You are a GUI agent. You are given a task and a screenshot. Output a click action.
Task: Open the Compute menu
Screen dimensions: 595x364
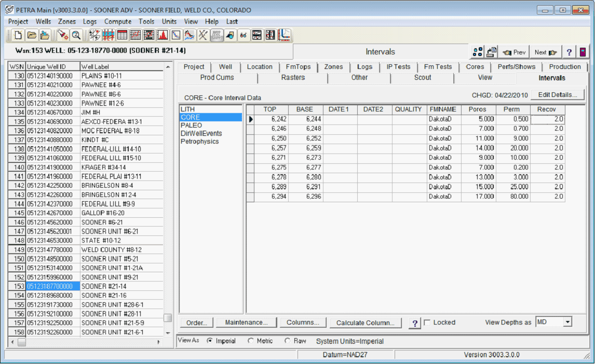[x=117, y=21]
